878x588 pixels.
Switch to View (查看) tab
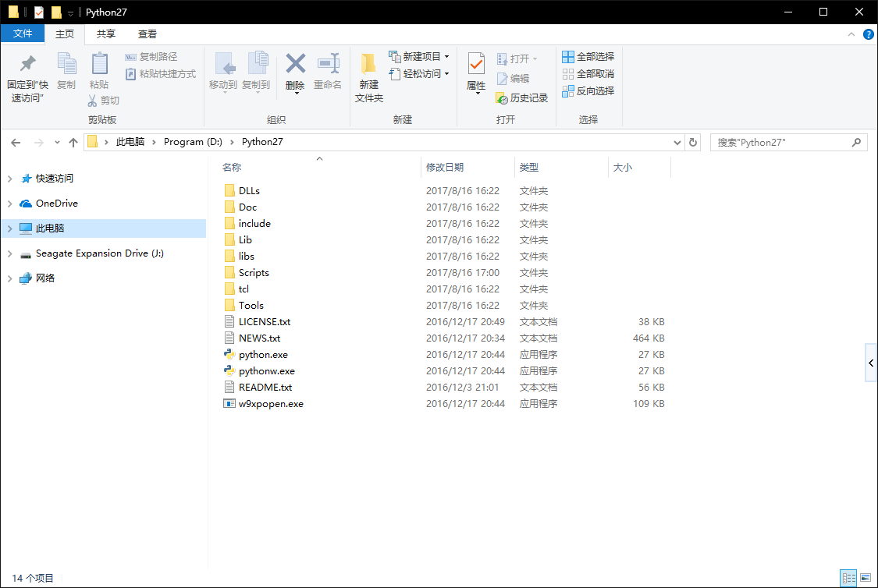[x=148, y=34]
